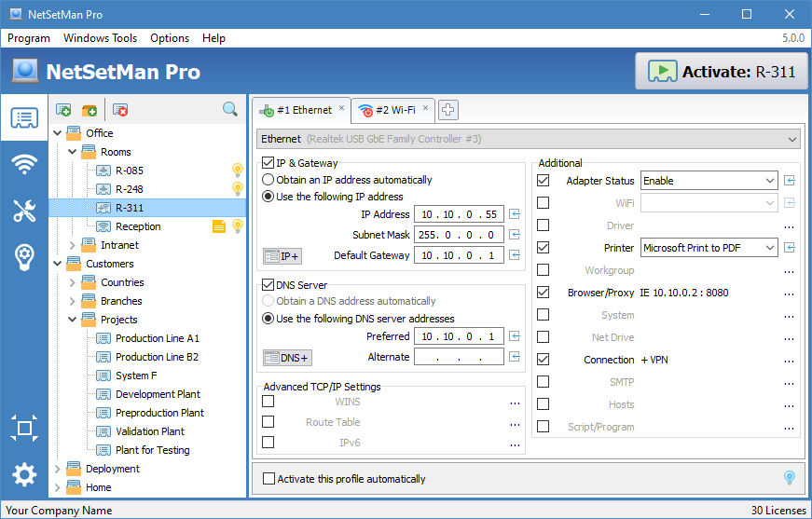Switch to the #1 Ethernet tab
This screenshot has height=519, width=812.
(x=301, y=110)
